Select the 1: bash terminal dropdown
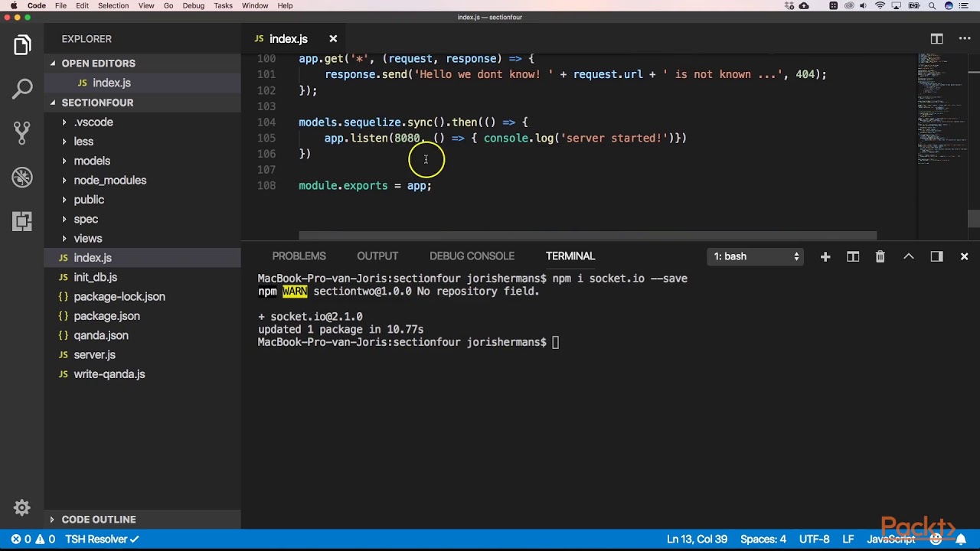This screenshot has width=980, height=551. pos(756,256)
